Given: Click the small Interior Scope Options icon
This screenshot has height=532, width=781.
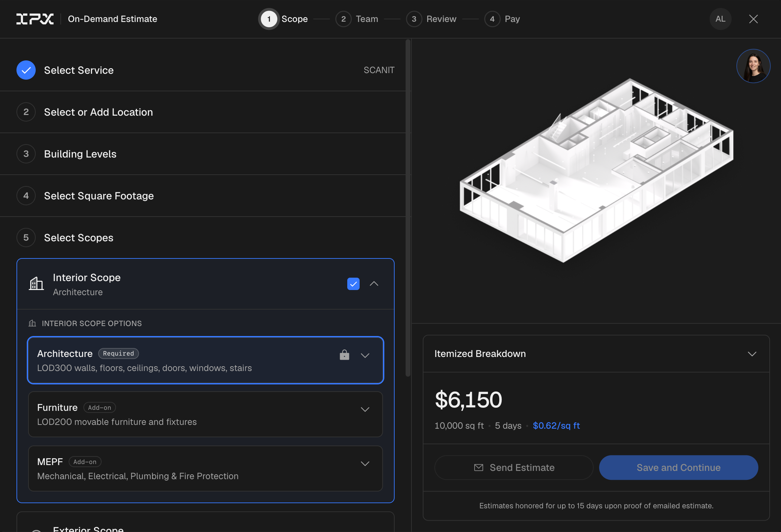Looking at the screenshot, I should 32,323.
